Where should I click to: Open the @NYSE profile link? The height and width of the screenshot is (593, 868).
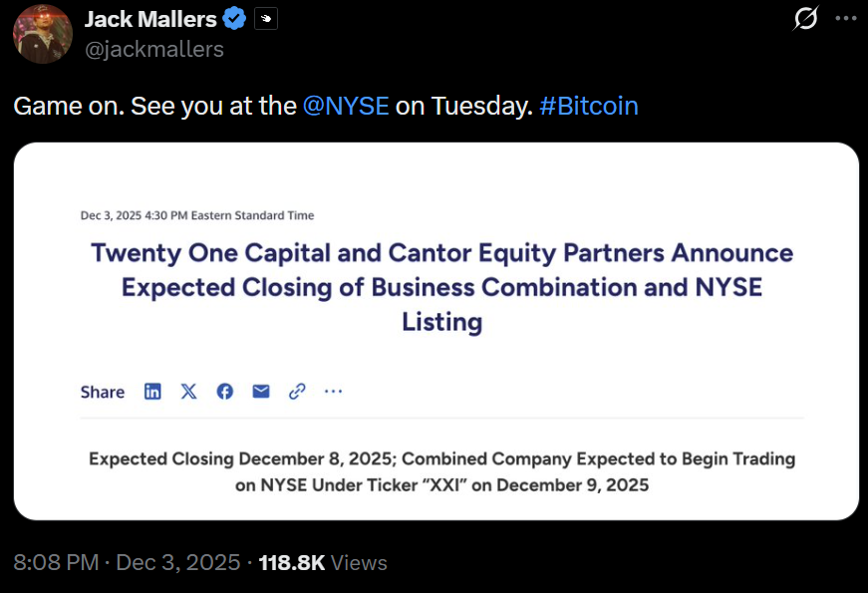pyautogui.click(x=346, y=105)
